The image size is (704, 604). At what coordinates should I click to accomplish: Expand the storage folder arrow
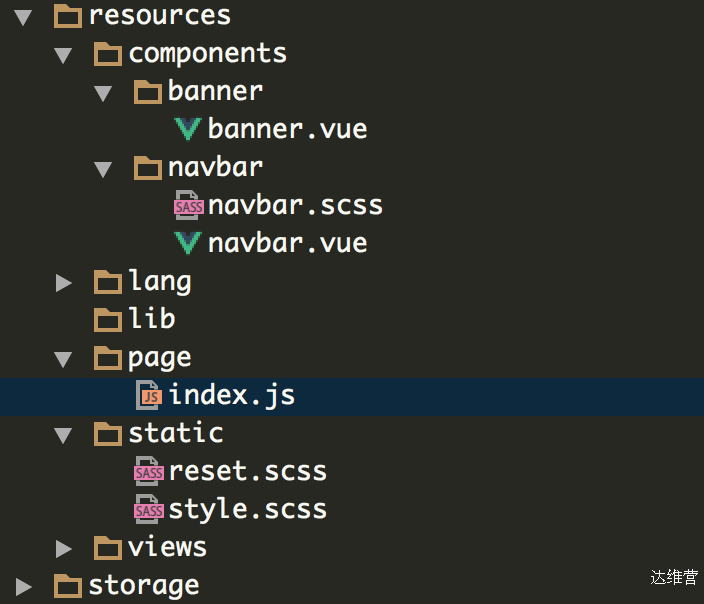tap(23, 586)
